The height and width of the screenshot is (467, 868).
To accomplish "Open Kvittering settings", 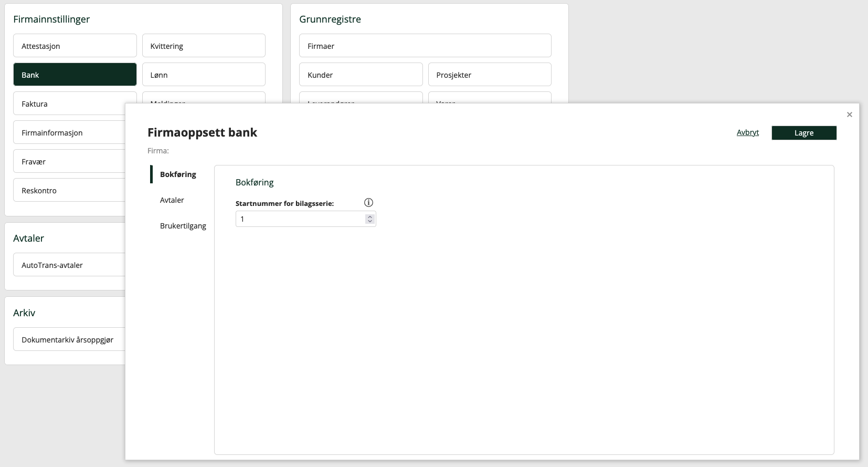I will pos(204,46).
